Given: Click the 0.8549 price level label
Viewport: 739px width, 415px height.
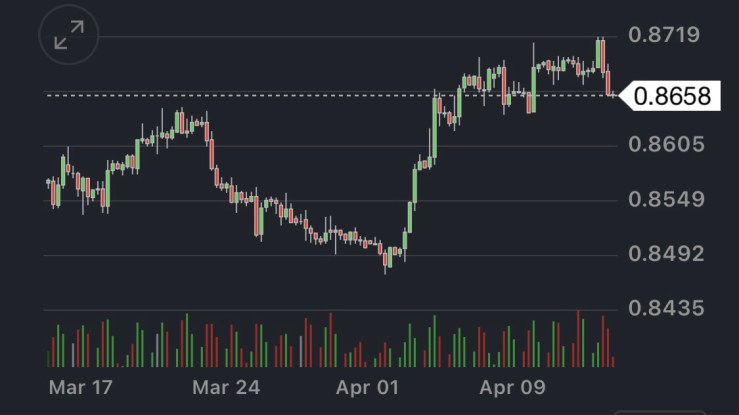Looking at the screenshot, I should point(663,199).
